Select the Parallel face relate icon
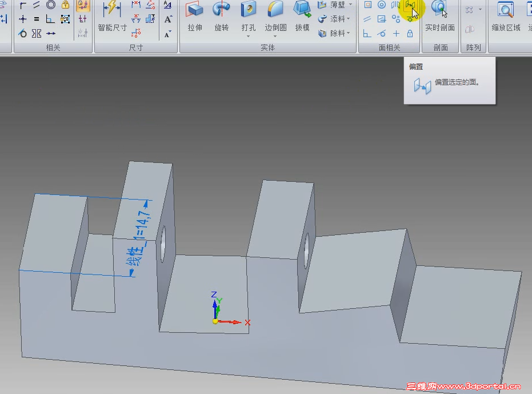 (367, 19)
